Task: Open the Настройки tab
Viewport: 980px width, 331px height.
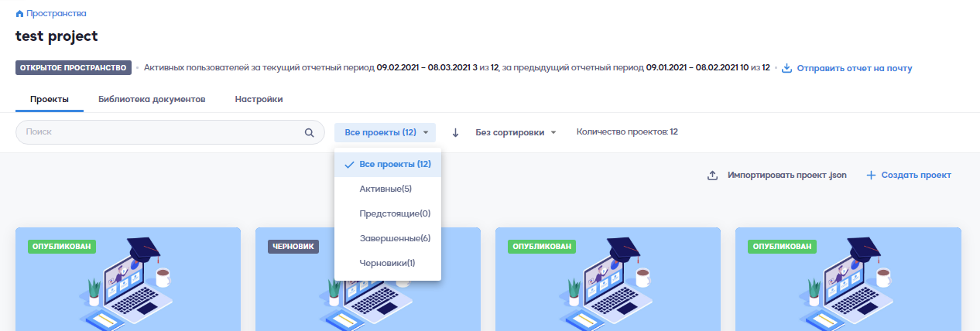Action: (259, 100)
